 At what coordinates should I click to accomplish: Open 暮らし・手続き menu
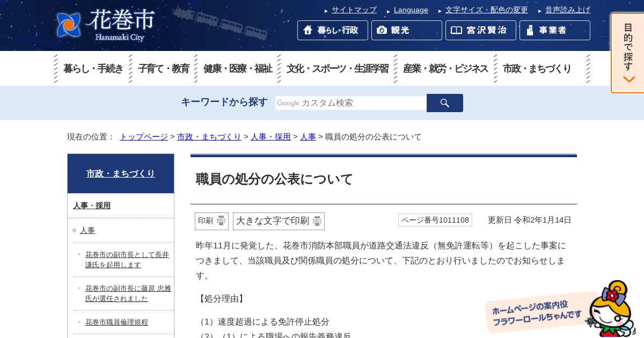click(x=93, y=69)
